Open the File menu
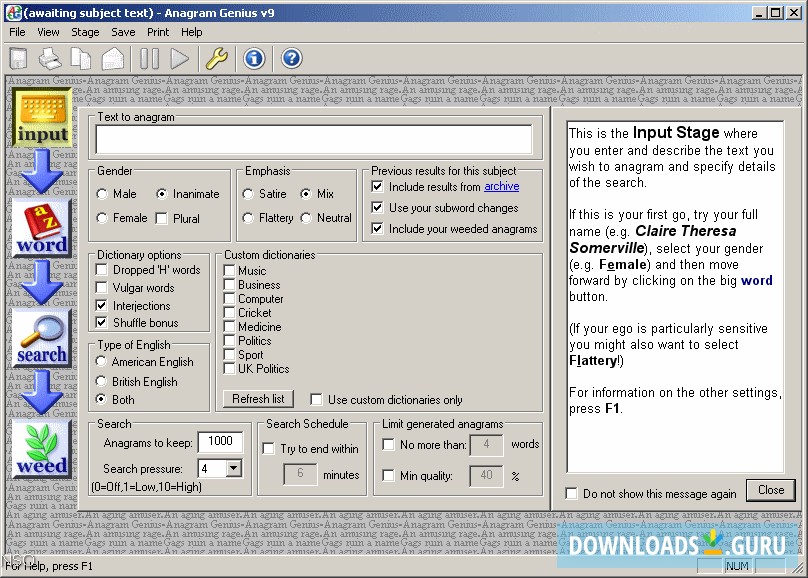Viewport: 808px width, 578px height. (17, 32)
